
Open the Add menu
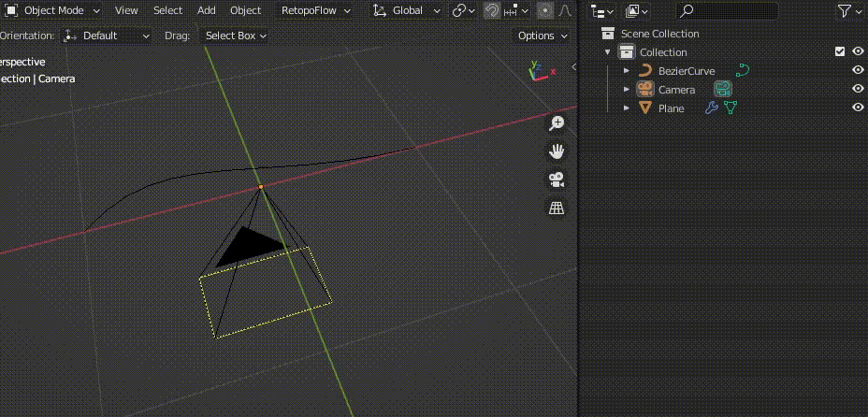[x=206, y=11]
